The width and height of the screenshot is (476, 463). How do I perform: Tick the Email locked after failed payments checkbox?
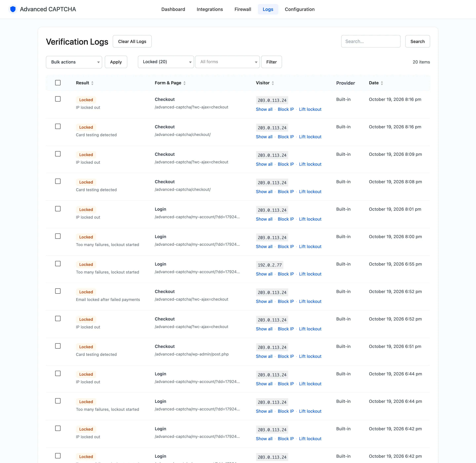(58, 291)
